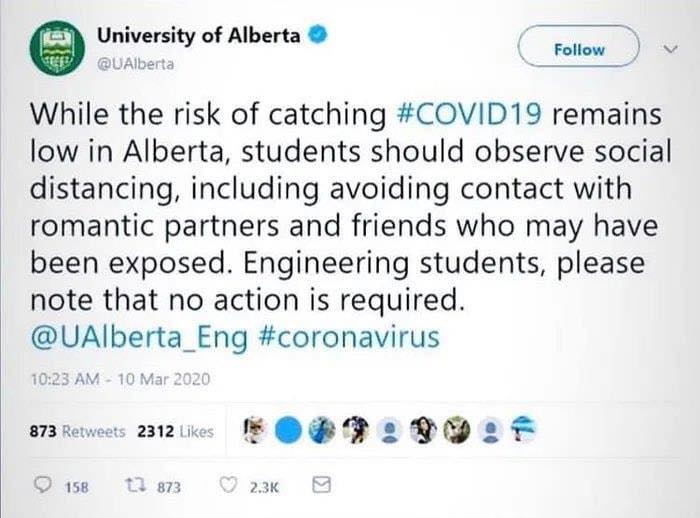This screenshot has height=518, width=700.
Task: Click the verified blue checkmark badge
Action: (319, 36)
